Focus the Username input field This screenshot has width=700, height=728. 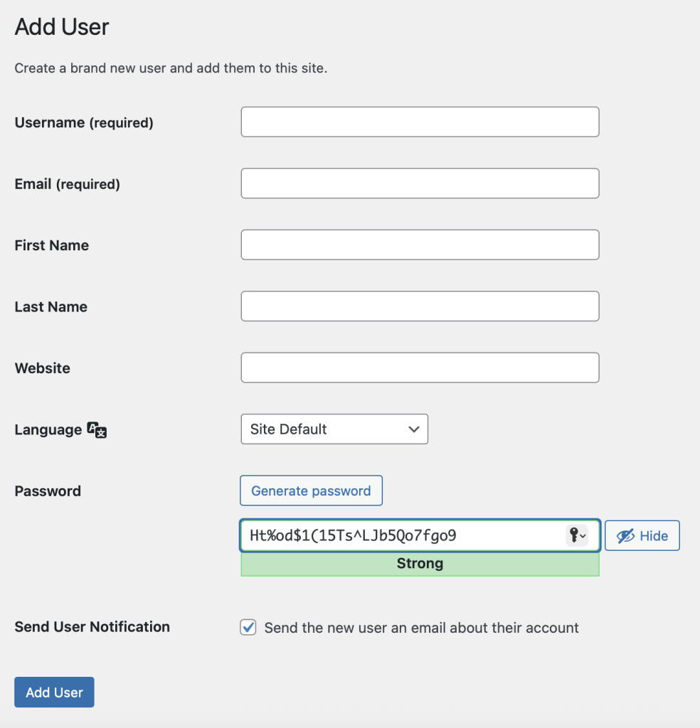420,122
